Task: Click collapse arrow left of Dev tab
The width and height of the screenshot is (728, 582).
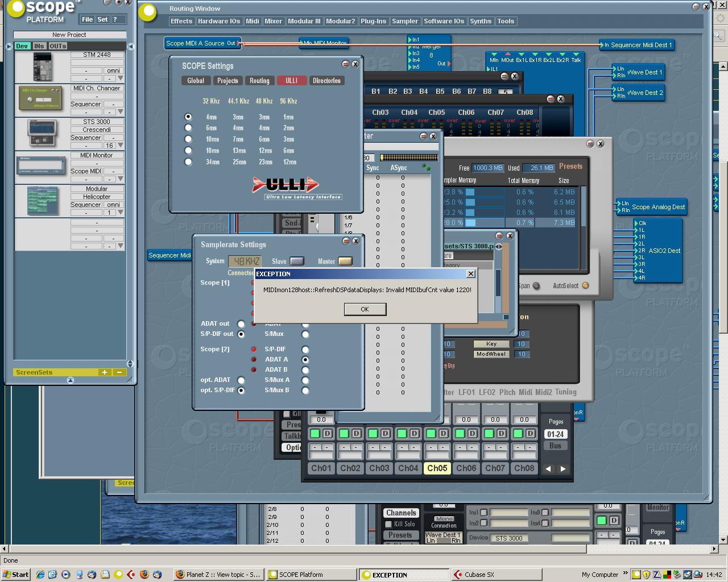Action: [x=9, y=46]
